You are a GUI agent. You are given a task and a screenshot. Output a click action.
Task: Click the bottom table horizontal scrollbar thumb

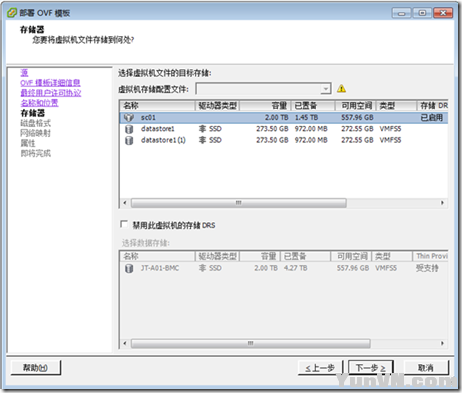251,343
